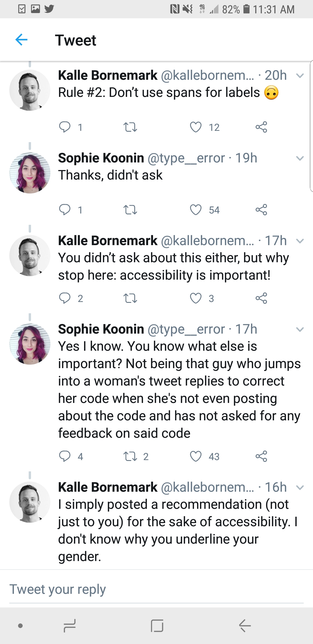The width and height of the screenshot is (313, 644).
Task: Tap the back arrow beside the Tweet title
Action: (21, 40)
